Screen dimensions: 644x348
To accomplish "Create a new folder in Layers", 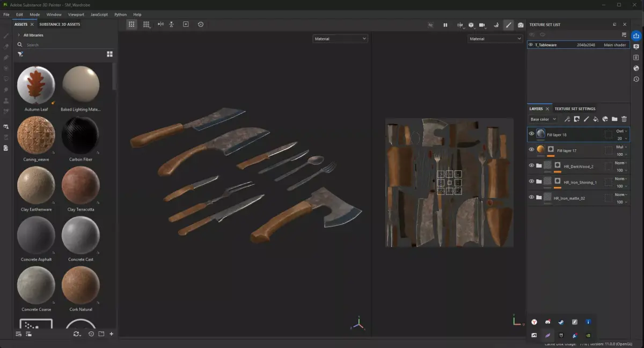I will (614, 119).
